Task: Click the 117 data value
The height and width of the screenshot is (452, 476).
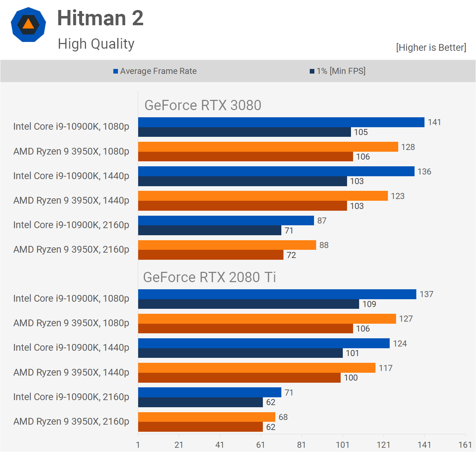Action: pos(386,368)
